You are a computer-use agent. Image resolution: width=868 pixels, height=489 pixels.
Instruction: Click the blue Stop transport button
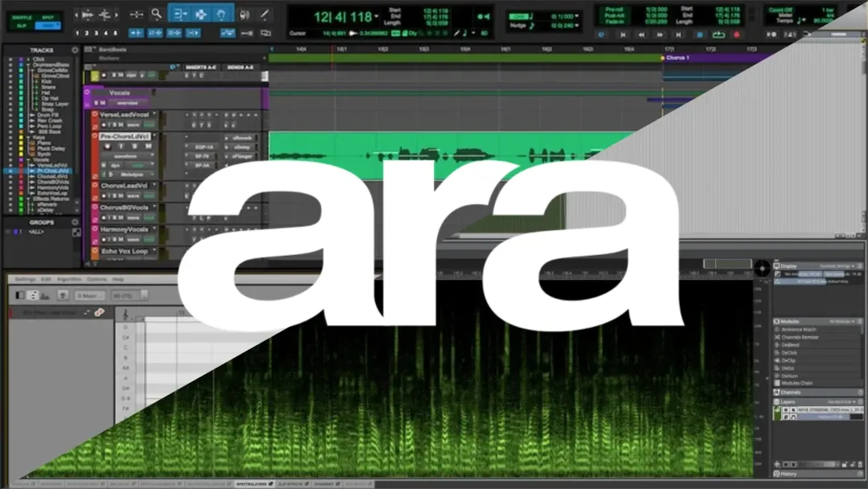(x=699, y=35)
